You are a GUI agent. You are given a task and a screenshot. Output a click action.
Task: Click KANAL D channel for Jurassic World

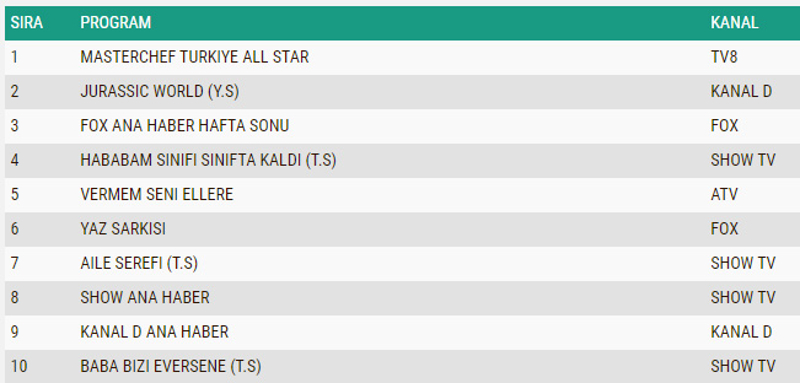tap(741, 91)
